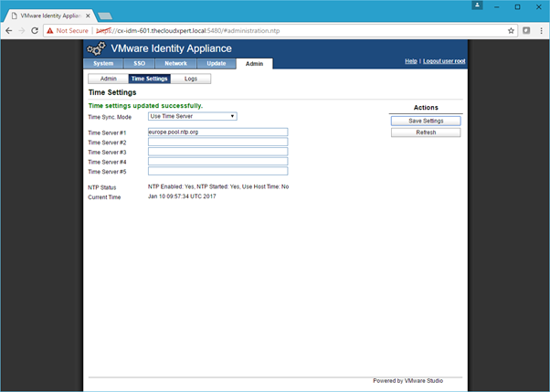
Task: Click Logout user root link
Action: pyautogui.click(x=444, y=61)
